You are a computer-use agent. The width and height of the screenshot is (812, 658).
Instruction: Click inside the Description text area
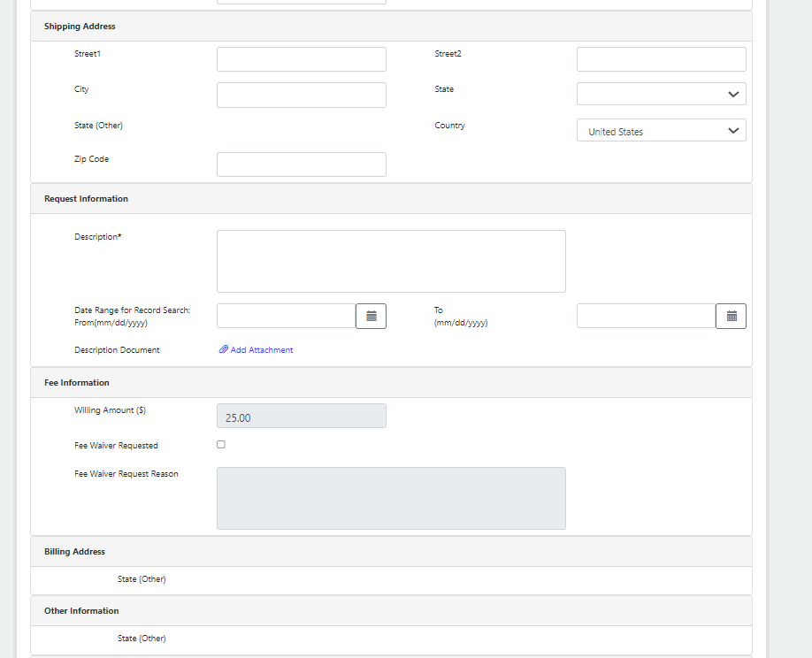click(390, 261)
